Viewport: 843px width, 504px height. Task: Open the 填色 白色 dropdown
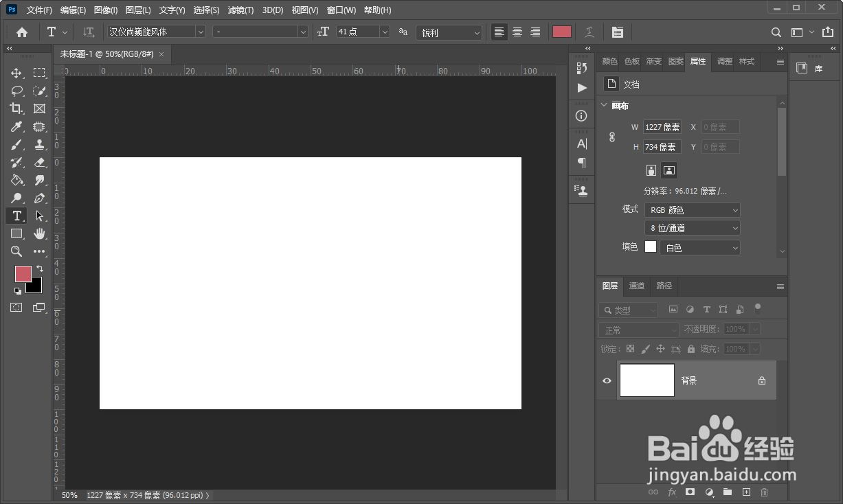coord(699,248)
